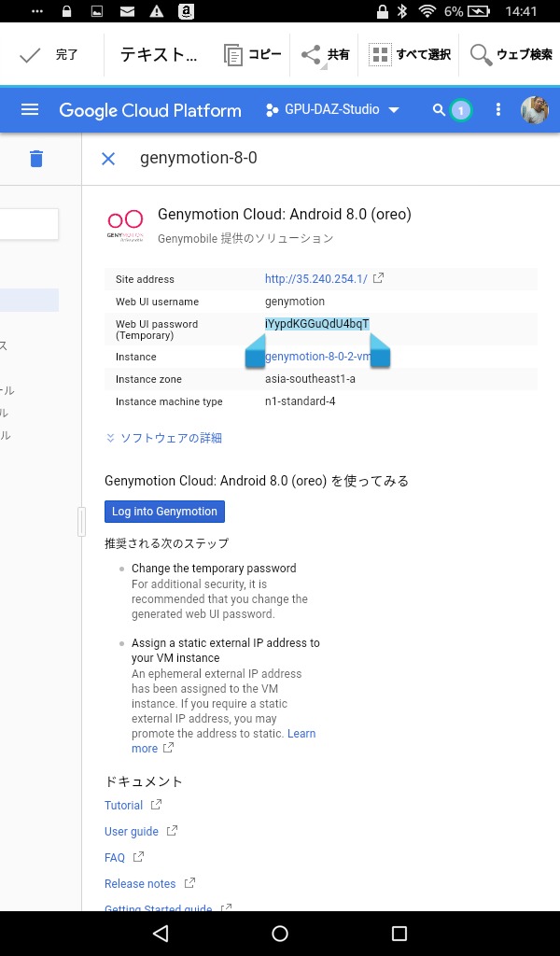
Task: Click the genymotion username value
Action: pyautogui.click(x=295, y=302)
